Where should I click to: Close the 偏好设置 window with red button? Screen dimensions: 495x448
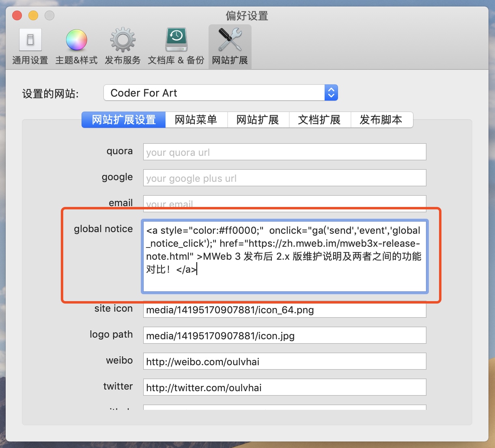click(x=17, y=16)
